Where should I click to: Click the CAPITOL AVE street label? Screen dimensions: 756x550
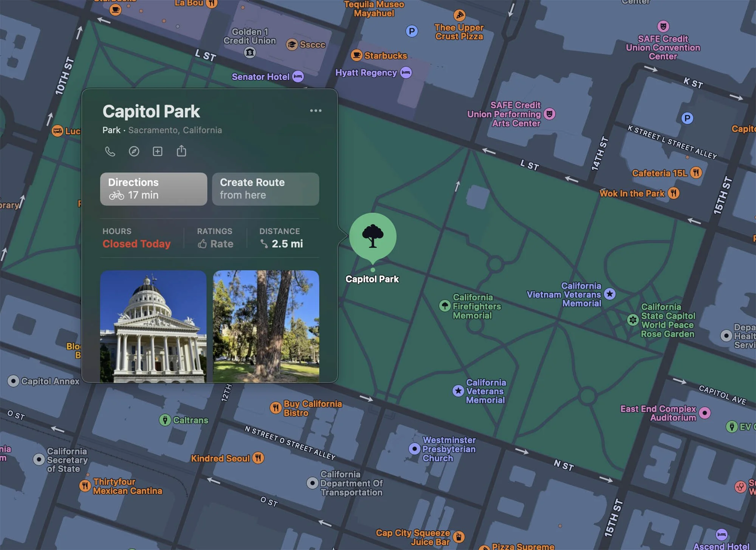coord(722,395)
